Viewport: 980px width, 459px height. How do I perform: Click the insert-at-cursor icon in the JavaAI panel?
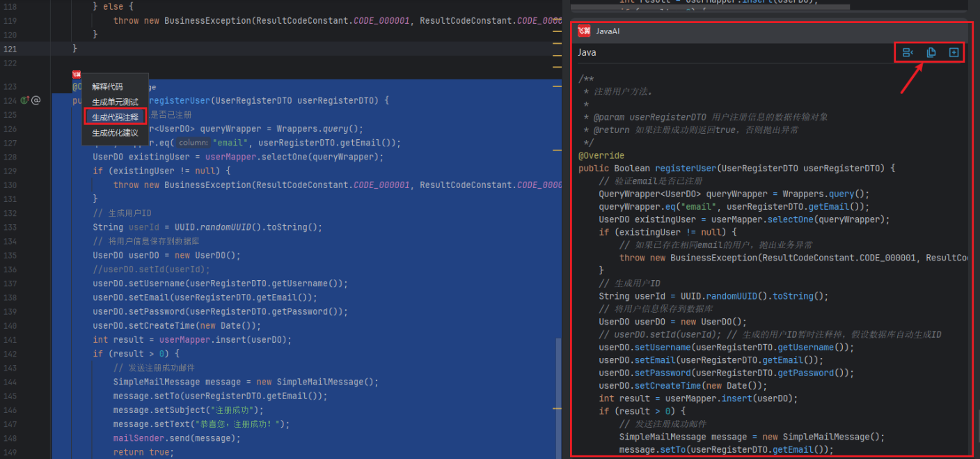pos(908,52)
